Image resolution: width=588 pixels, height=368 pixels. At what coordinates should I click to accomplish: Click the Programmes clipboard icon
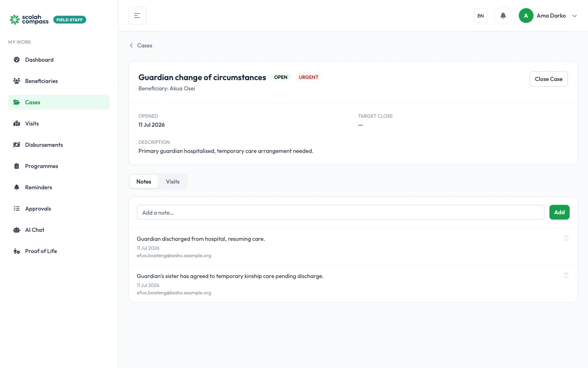point(17,166)
